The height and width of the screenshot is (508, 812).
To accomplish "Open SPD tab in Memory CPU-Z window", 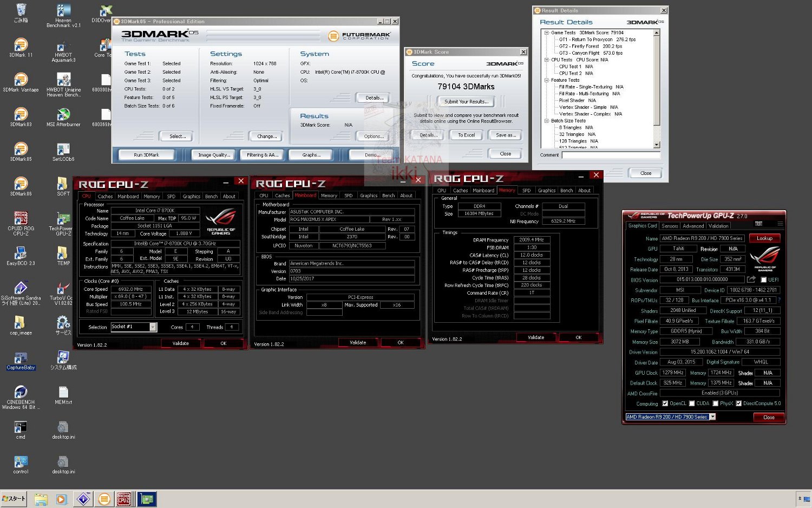I will click(526, 191).
